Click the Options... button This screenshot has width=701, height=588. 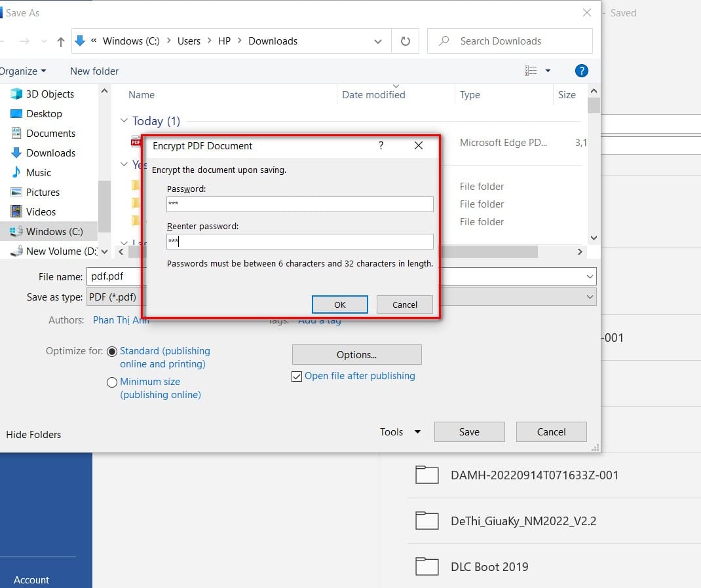click(x=357, y=355)
